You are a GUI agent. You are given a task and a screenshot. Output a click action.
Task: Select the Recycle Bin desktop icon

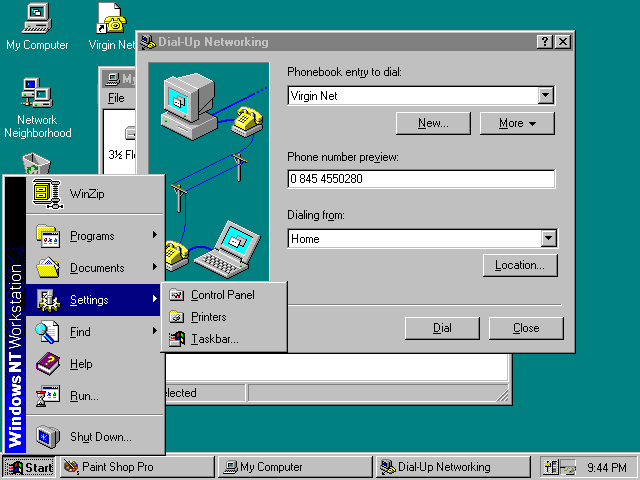click(x=36, y=164)
